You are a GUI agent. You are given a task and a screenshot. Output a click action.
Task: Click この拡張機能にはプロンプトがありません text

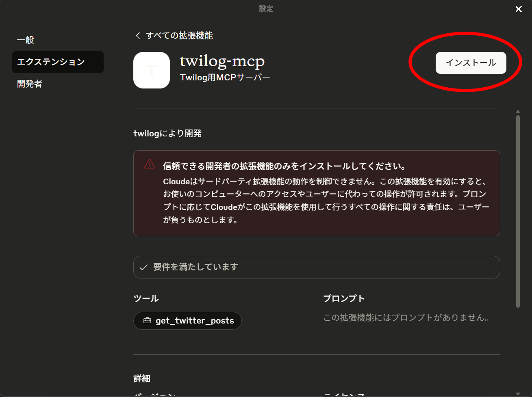pos(406,318)
